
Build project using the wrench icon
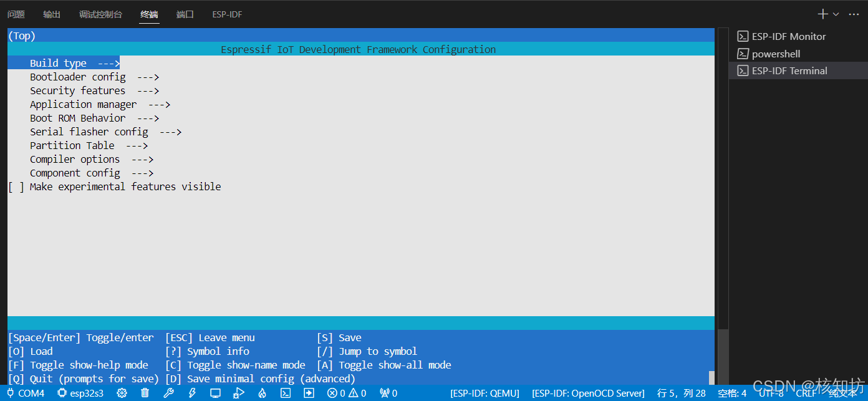tap(168, 393)
